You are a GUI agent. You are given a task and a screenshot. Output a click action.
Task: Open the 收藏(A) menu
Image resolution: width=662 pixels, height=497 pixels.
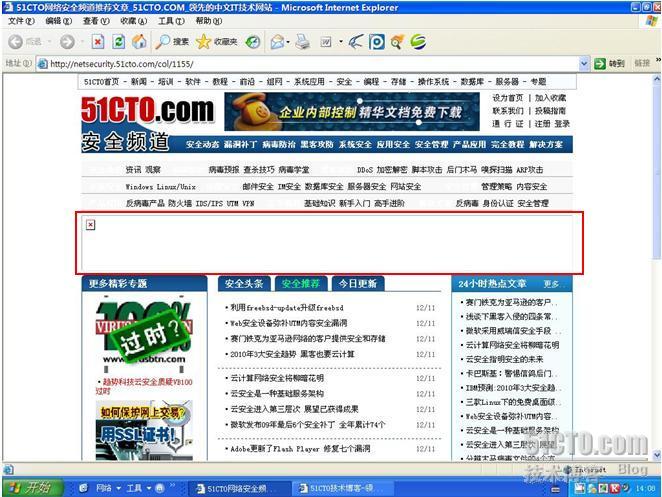click(133, 21)
